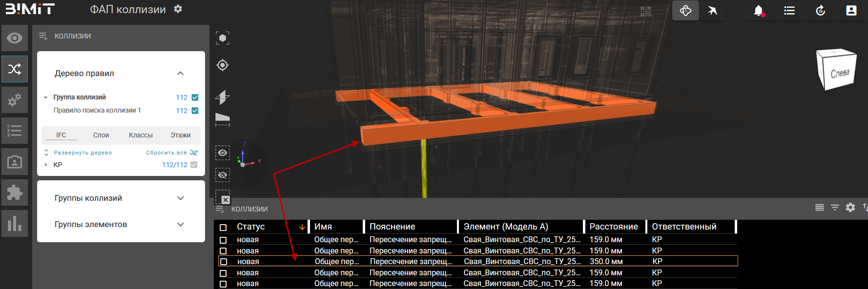Expand the Группы коллизий section
Image resolution: width=868 pixels, height=289 pixels.
(x=180, y=198)
